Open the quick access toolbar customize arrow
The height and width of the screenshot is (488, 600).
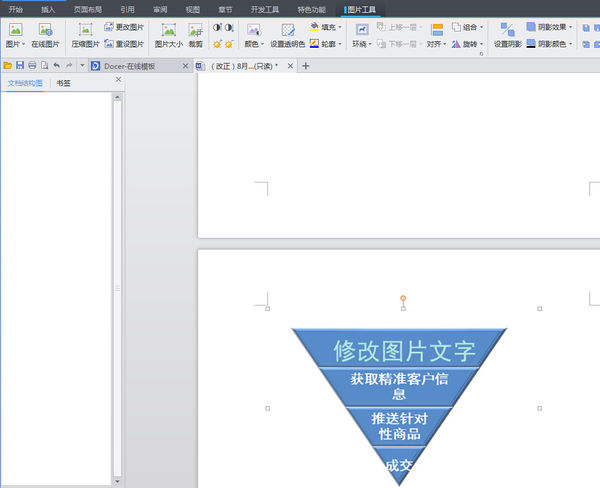[82, 66]
